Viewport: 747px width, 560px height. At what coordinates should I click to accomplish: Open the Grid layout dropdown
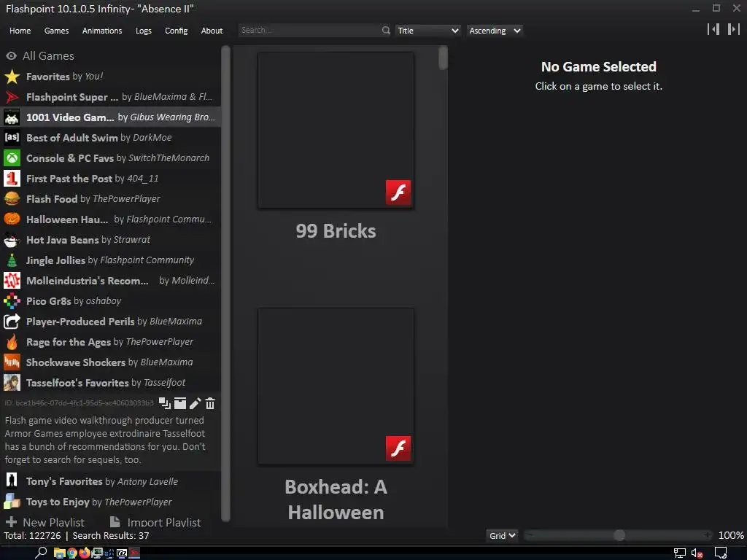click(x=502, y=535)
